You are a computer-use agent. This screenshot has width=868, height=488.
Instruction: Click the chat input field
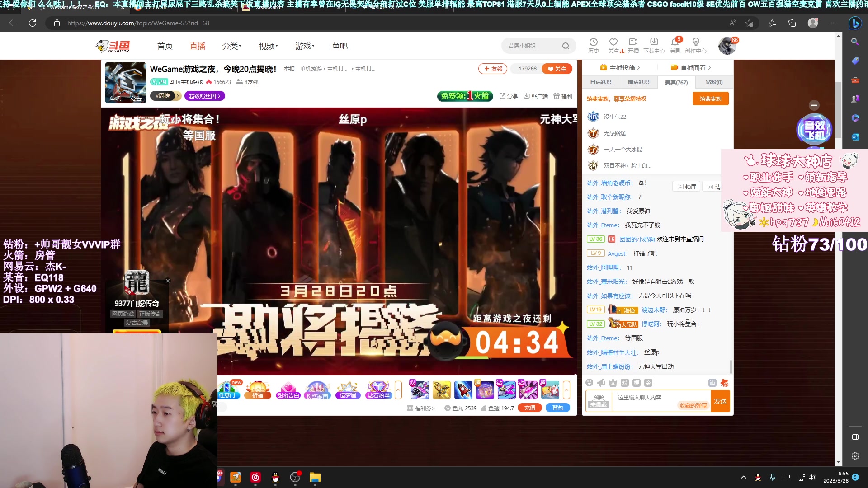[661, 401]
